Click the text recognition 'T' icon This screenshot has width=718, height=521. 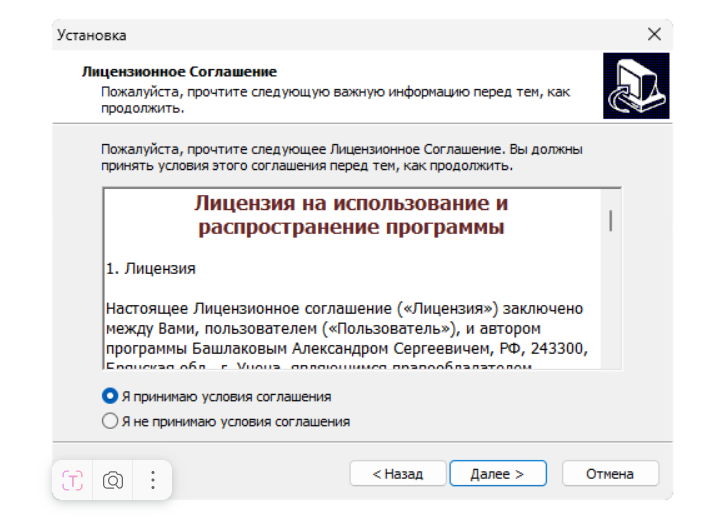click(x=72, y=480)
